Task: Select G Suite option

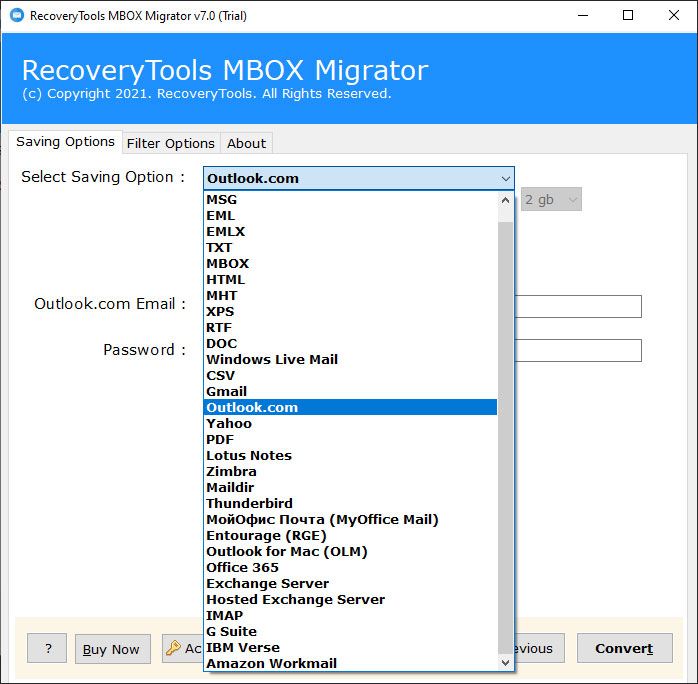Action: click(350, 631)
